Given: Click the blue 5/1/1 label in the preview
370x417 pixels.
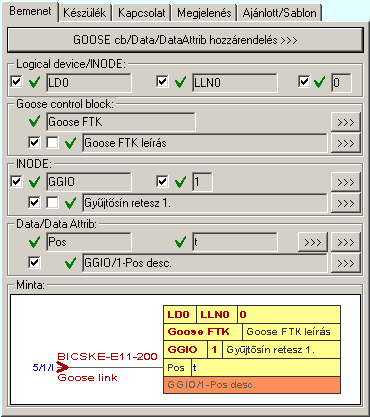Looking at the screenshot, I should [x=43, y=368].
